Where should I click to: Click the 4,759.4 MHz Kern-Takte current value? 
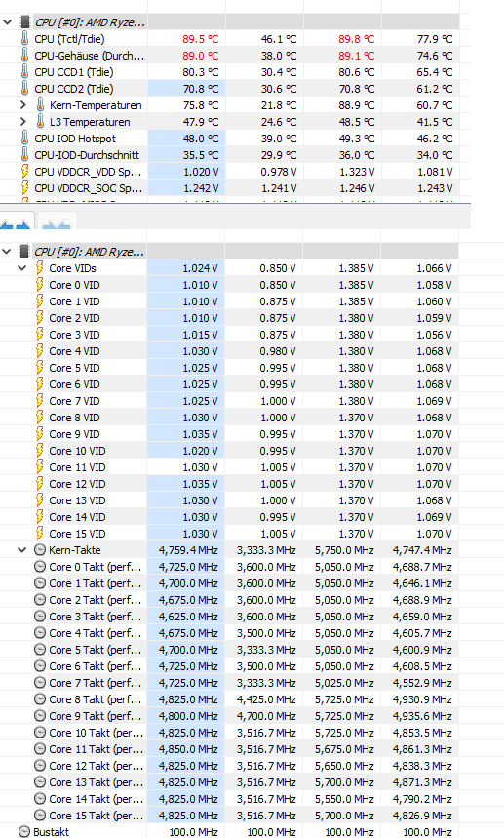tap(188, 550)
